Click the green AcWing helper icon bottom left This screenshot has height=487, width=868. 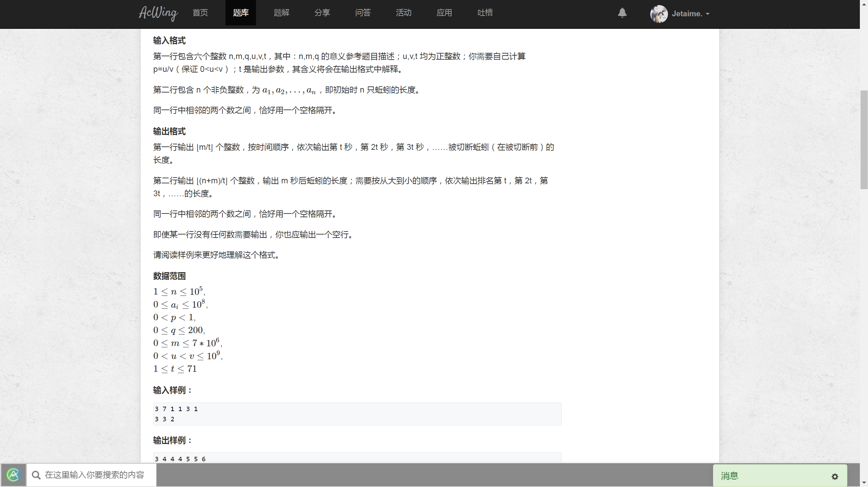coord(13,474)
